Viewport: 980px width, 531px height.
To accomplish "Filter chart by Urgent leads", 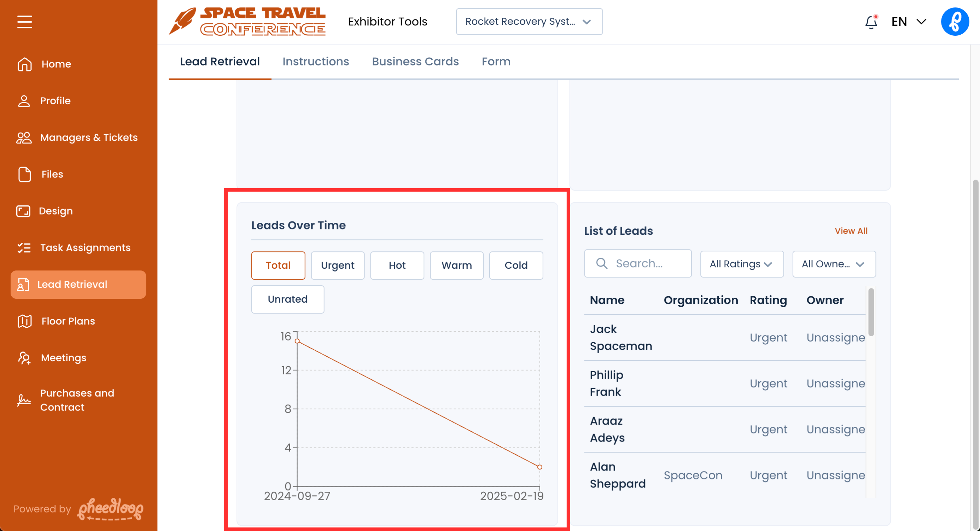I will pyautogui.click(x=337, y=265).
